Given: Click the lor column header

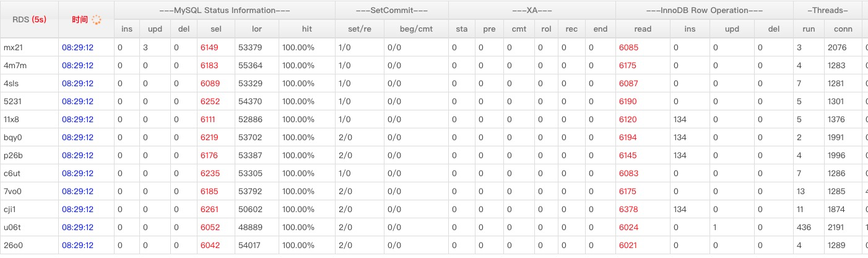Looking at the screenshot, I should point(257,29).
